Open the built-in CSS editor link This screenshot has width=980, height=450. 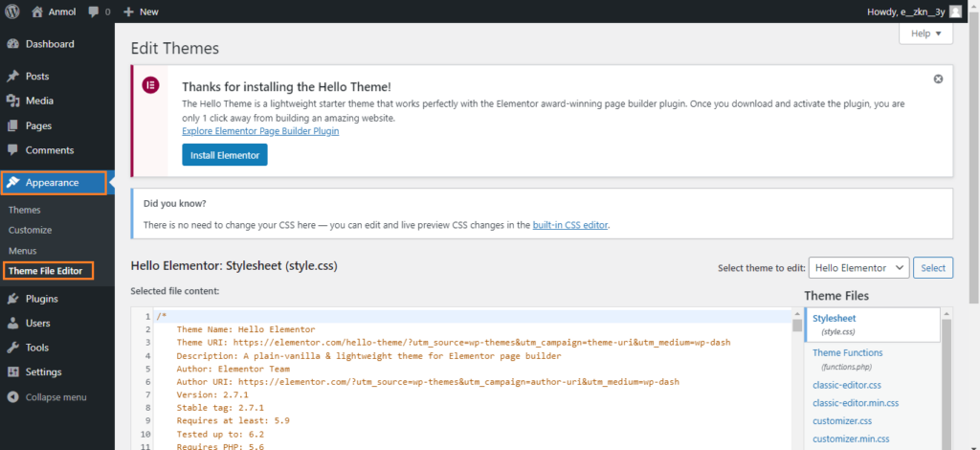click(x=570, y=225)
